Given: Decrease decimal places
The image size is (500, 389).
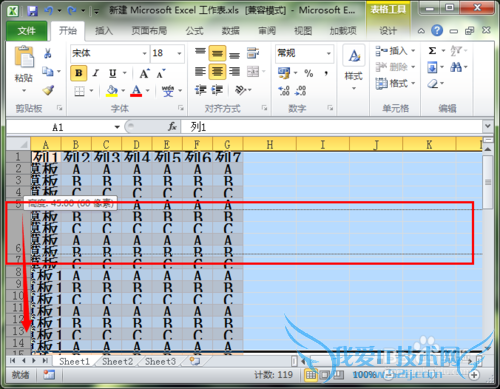Looking at the screenshot, I should 301,91.
